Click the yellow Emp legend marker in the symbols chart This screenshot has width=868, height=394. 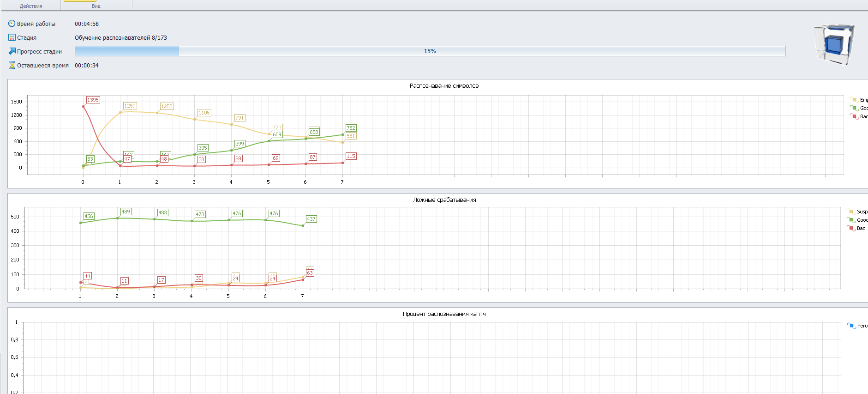pyautogui.click(x=854, y=100)
